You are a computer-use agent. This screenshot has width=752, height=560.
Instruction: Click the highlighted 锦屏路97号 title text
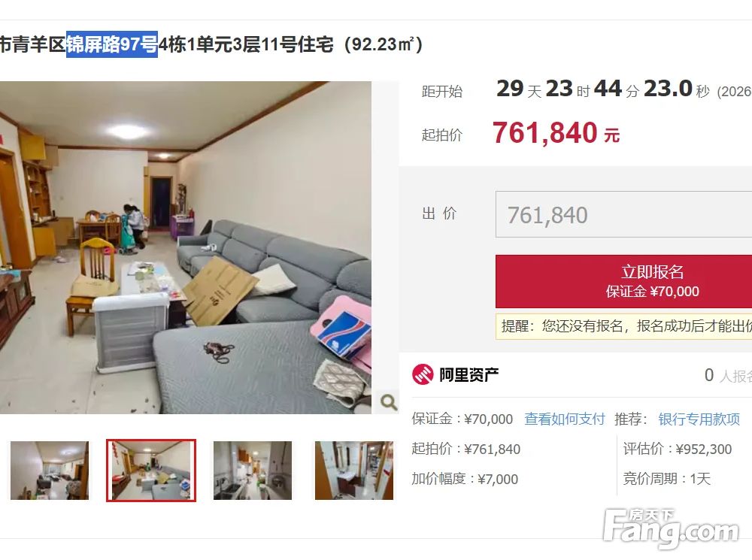click(x=112, y=44)
